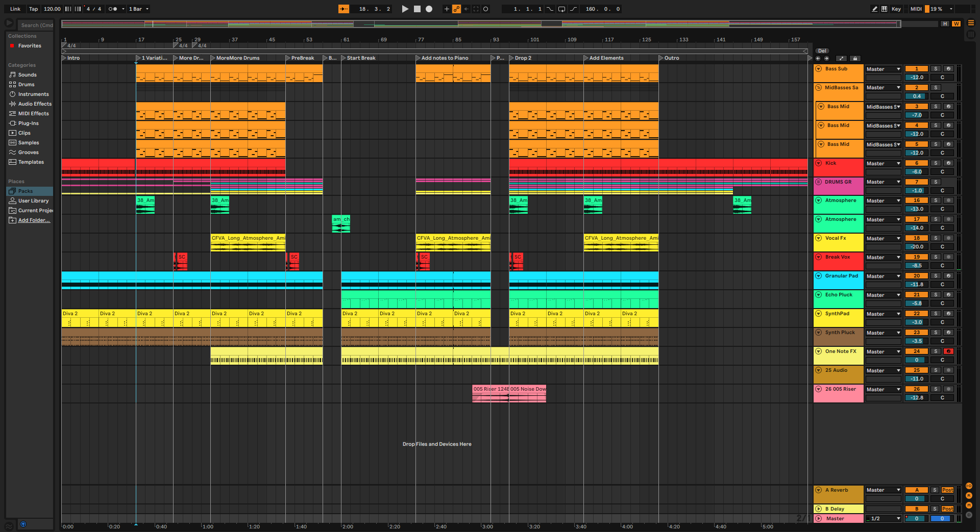
Task: Solo the Bass Sub track
Action: tap(936, 69)
